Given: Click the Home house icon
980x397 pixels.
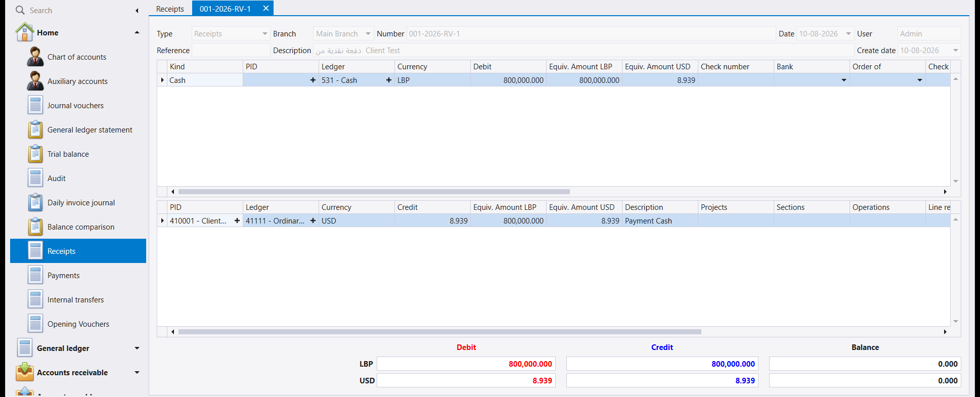Looking at the screenshot, I should coord(24,32).
